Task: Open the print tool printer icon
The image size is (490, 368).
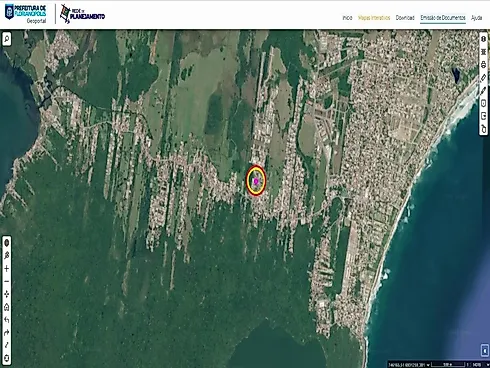Action: click(x=484, y=65)
